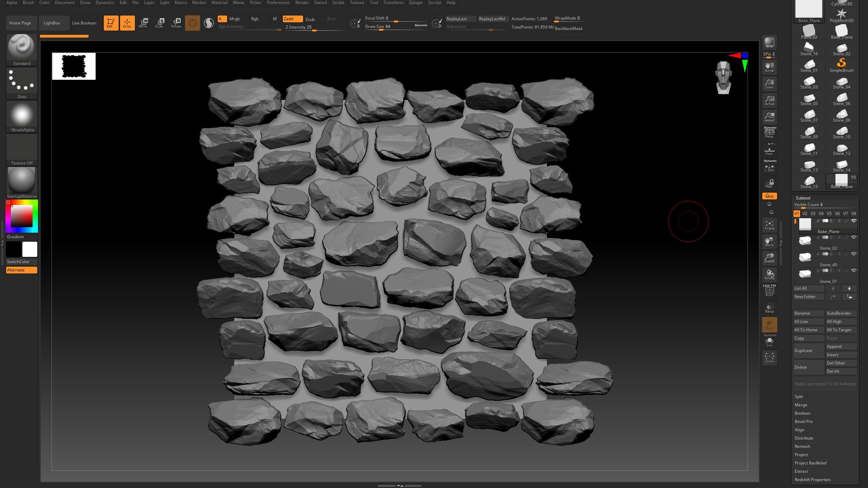This screenshot has height=488, width=868.
Task: Click the Zoom3D icon
Action: click(x=769, y=258)
